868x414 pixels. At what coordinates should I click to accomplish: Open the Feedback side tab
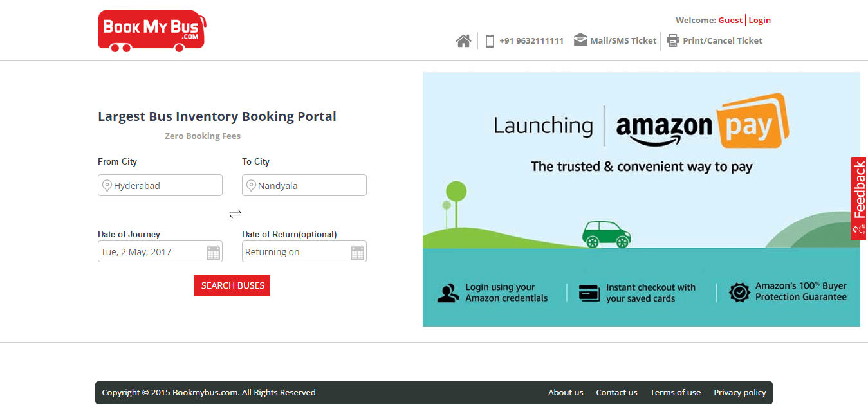[859, 199]
